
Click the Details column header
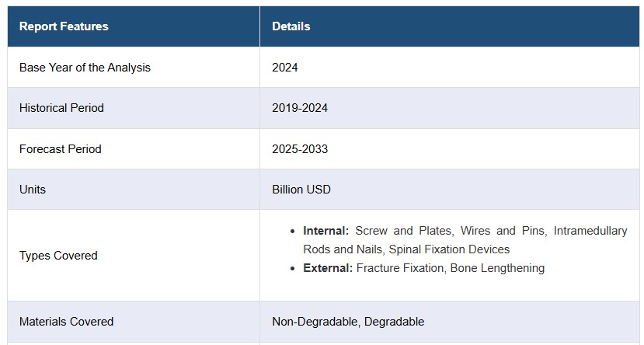click(x=291, y=26)
